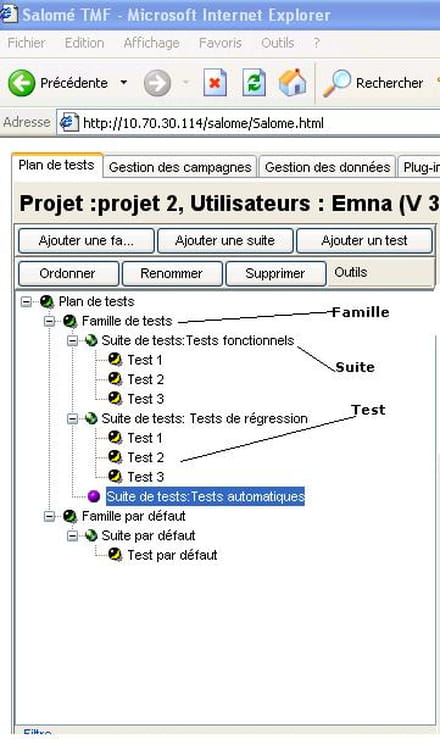Click the Supprimer button
440x739 pixels.
(275, 273)
